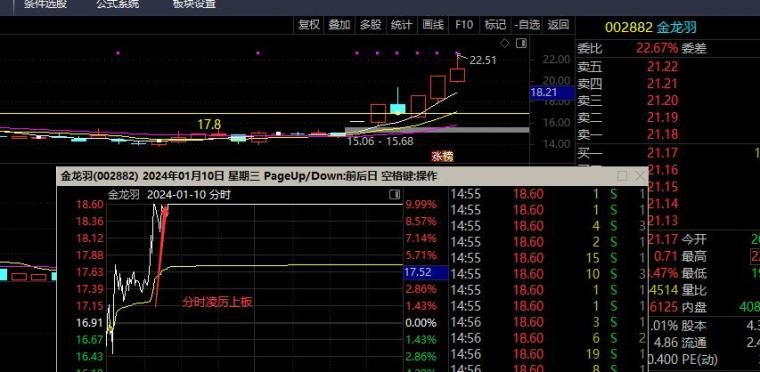Toggle 复权 price adjustment
The image size is (760, 372).
pos(309,25)
